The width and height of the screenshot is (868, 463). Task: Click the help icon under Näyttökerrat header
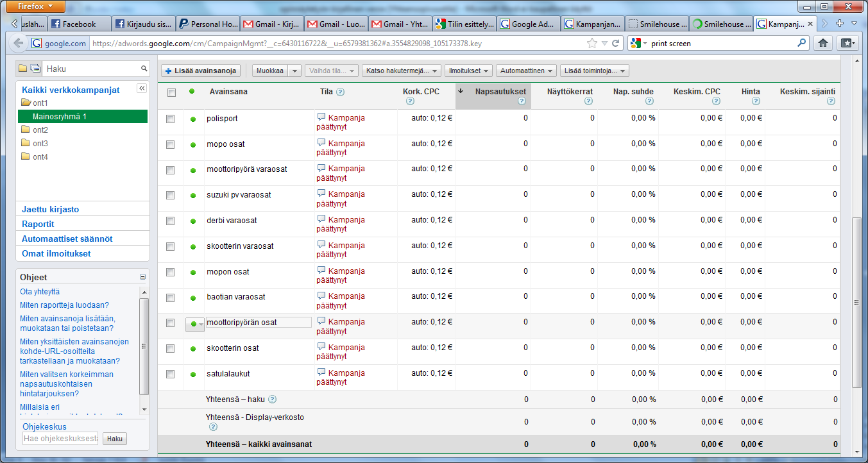tap(588, 101)
